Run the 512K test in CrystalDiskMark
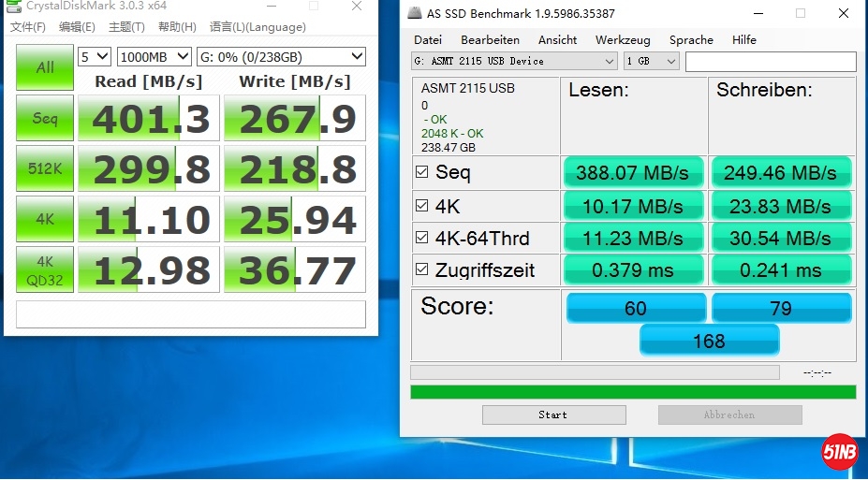This screenshot has width=868, height=480. (x=45, y=168)
